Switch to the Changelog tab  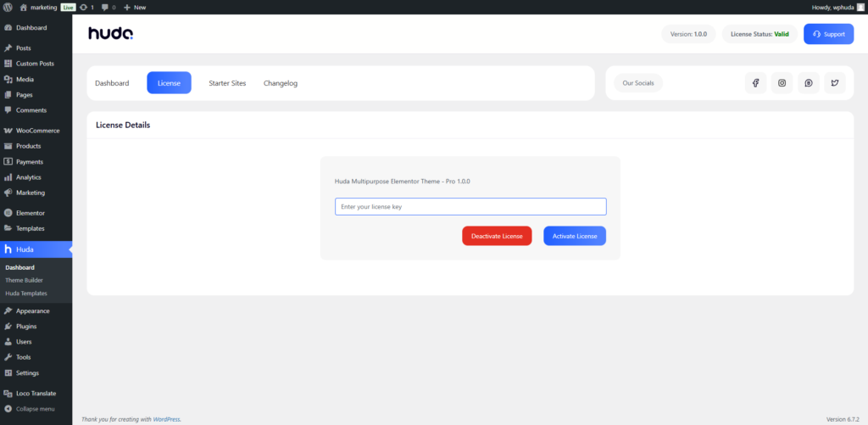(x=281, y=83)
